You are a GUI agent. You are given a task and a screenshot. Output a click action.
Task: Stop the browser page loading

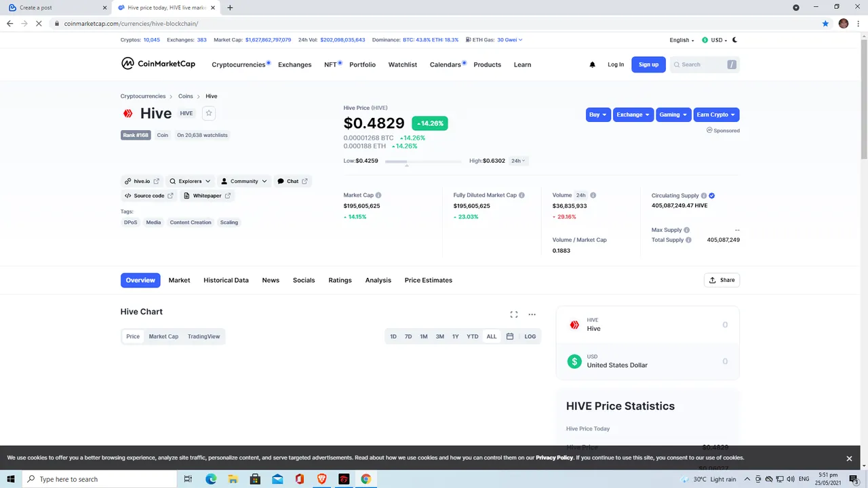tap(39, 23)
